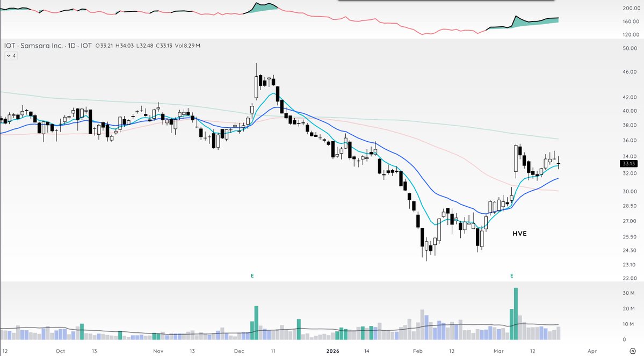Viewport: 644px width, 356px height.
Task: Click the O33.21 open value in legend
Action: click(x=104, y=46)
